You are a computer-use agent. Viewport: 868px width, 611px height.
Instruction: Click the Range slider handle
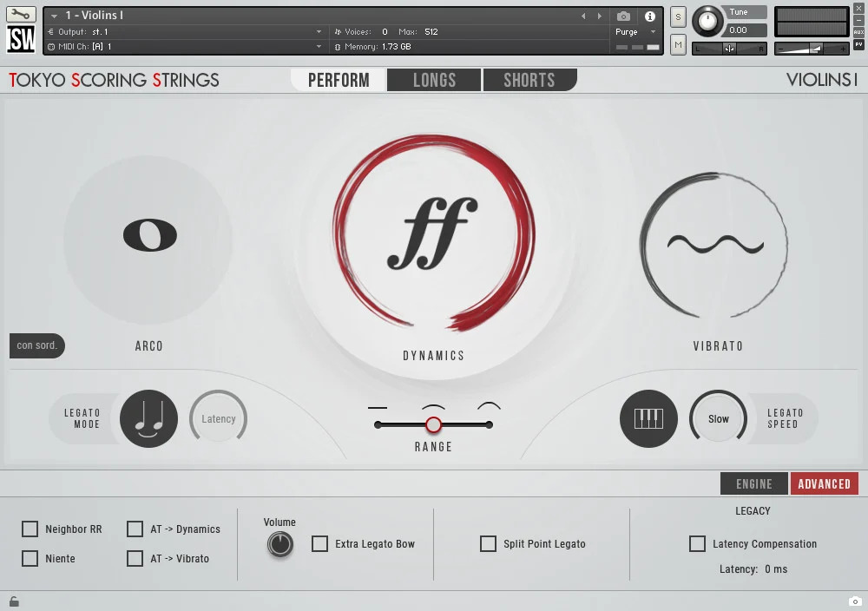click(x=433, y=424)
